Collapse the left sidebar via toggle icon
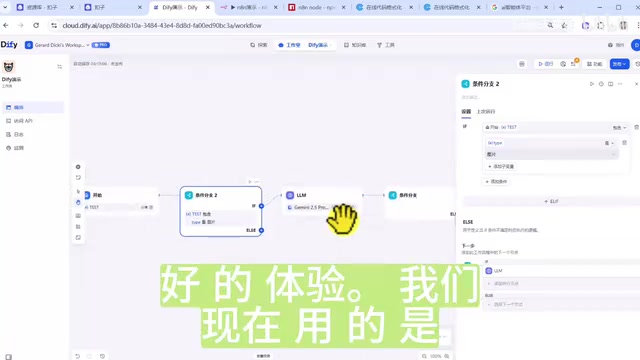Screen dimensions: 640x360 (x=60, y=67)
